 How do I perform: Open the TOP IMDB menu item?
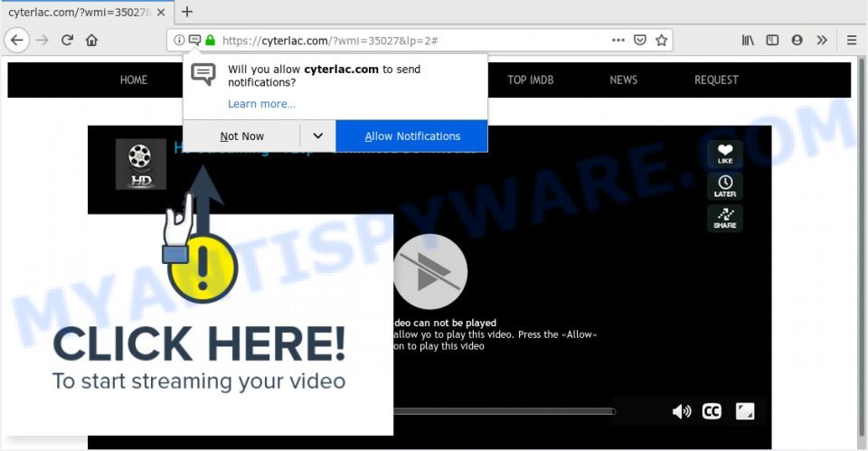pyautogui.click(x=531, y=80)
